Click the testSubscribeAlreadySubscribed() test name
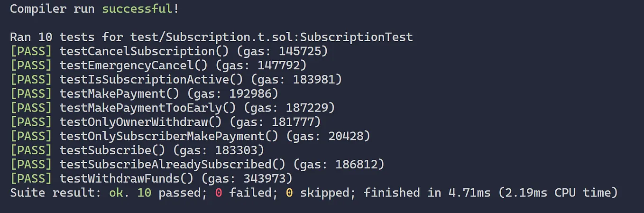The height and width of the screenshot is (213, 644). (166, 165)
